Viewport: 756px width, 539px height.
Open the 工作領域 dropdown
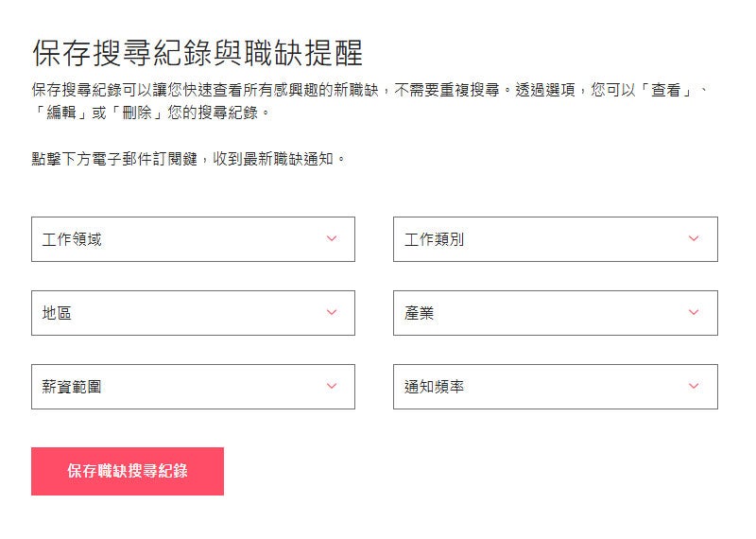[193, 239]
